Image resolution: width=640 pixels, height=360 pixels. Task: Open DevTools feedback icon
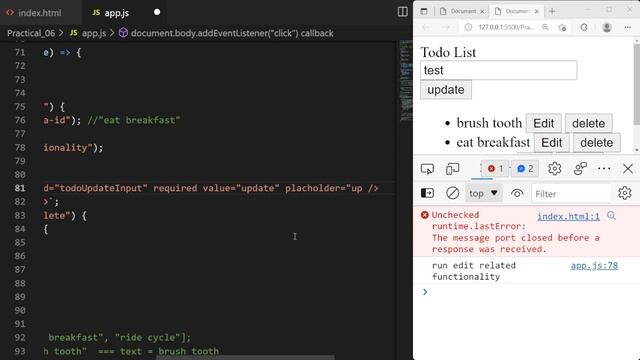pyautogui.click(x=580, y=169)
